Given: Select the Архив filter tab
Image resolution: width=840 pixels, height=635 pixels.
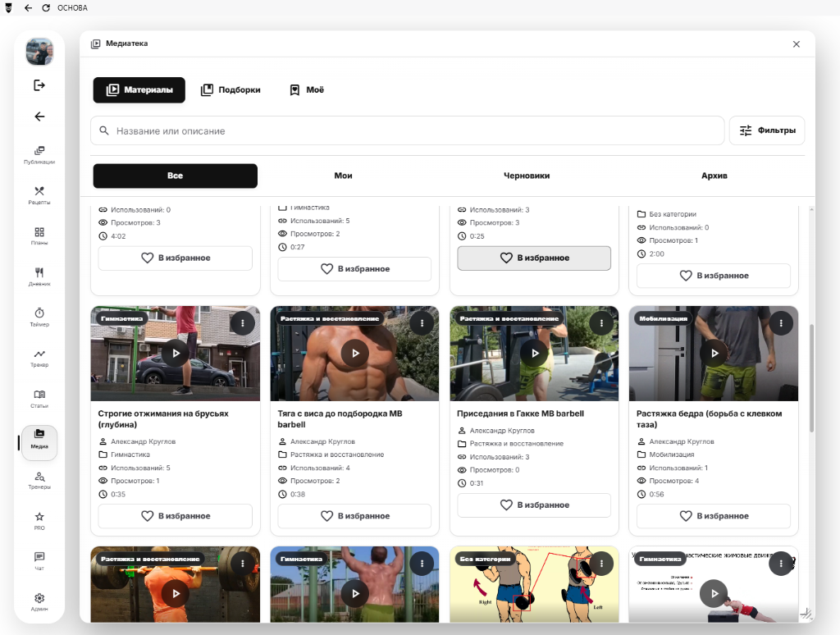Looking at the screenshot, I should [714, 176].
